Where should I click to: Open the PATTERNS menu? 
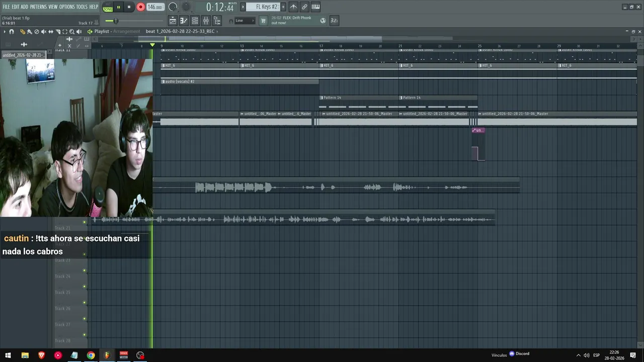(38, 7)
